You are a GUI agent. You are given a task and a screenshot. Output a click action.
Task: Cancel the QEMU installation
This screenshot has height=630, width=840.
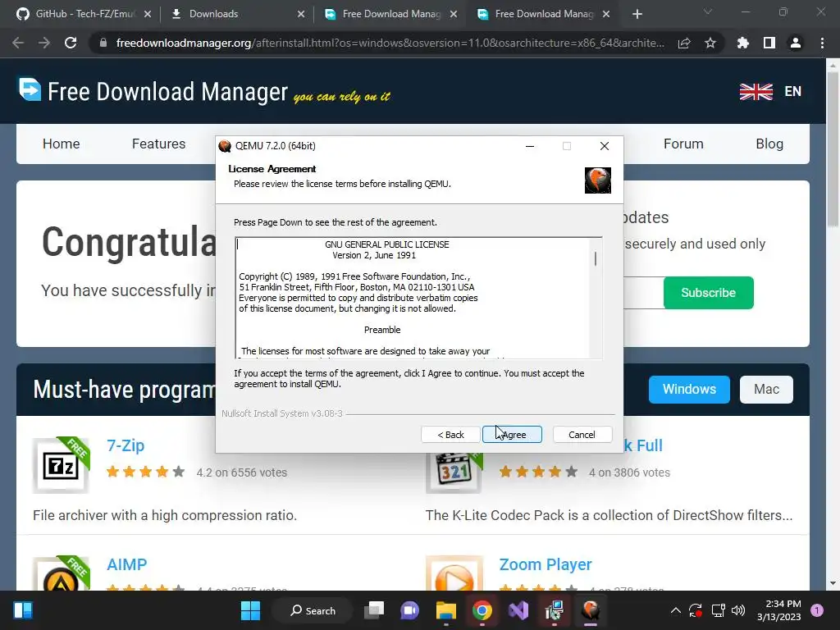[582, 435]
